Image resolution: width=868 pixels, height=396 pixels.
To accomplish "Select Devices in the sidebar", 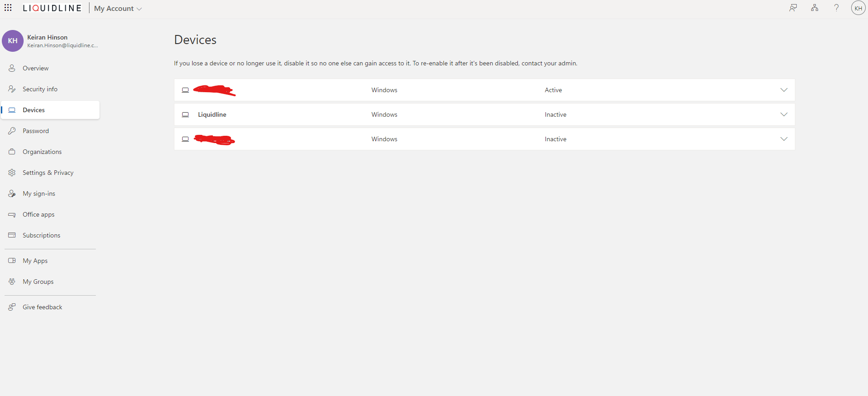I will coord(50,110).
